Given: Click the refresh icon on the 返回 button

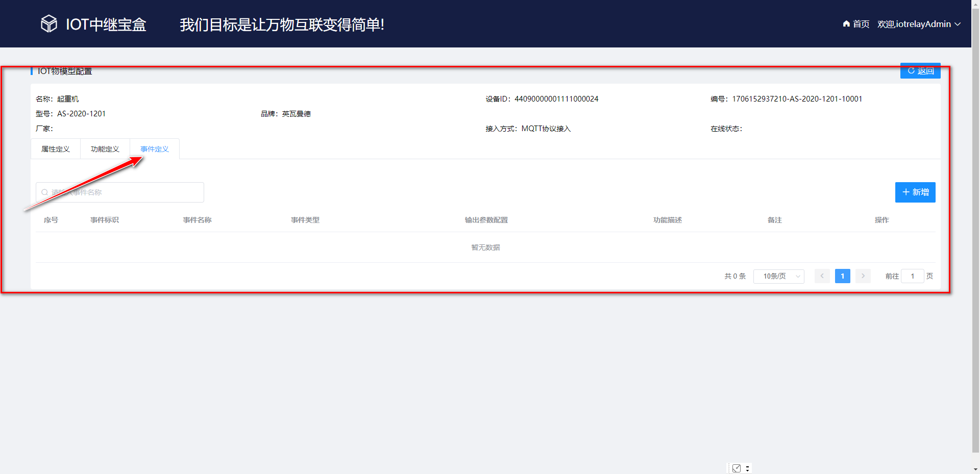Looking at the screenshot, I should 912,70.
